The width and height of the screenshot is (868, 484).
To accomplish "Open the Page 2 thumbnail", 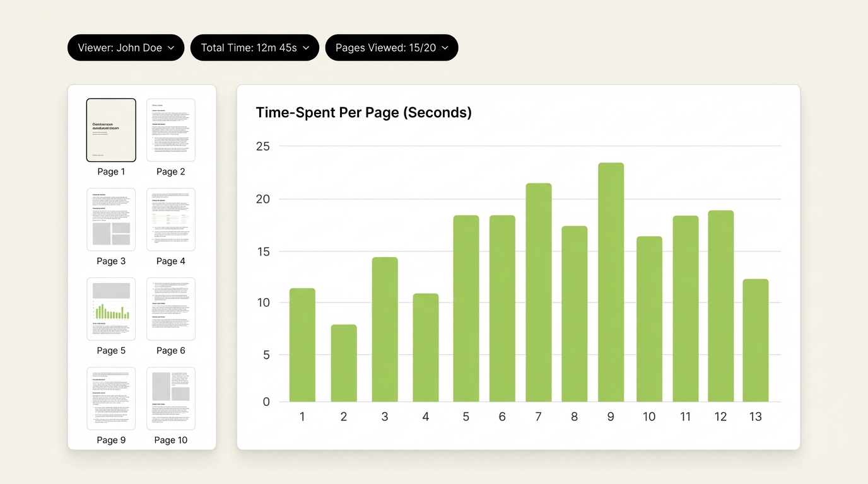I will 171,130.
